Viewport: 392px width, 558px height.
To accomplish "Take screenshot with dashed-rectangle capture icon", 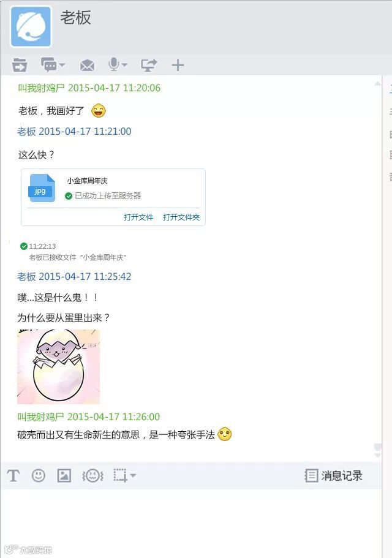I will 120,475.
